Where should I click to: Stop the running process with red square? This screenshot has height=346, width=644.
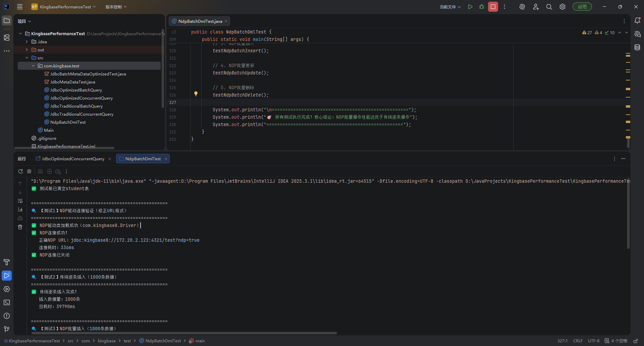pos(493,7)
